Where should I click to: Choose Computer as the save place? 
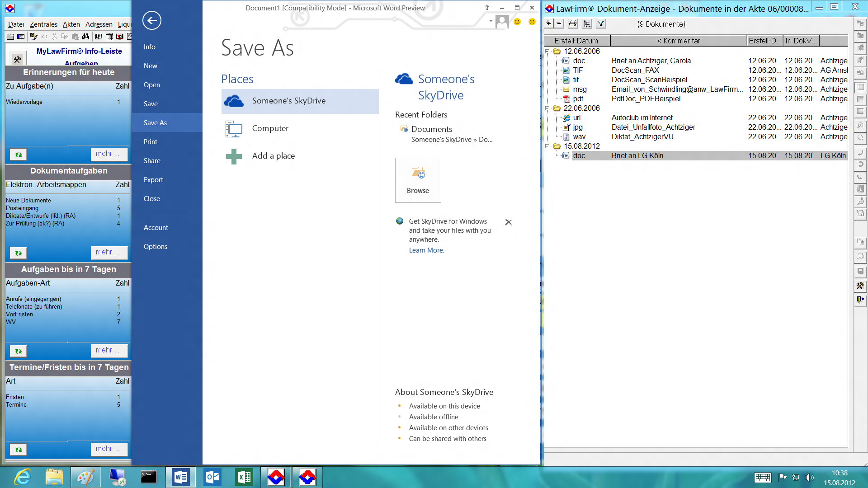(270, 128)
